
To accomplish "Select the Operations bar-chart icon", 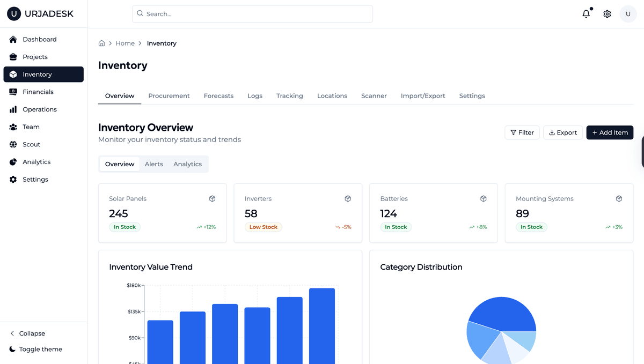I will [x=13, y=109].
